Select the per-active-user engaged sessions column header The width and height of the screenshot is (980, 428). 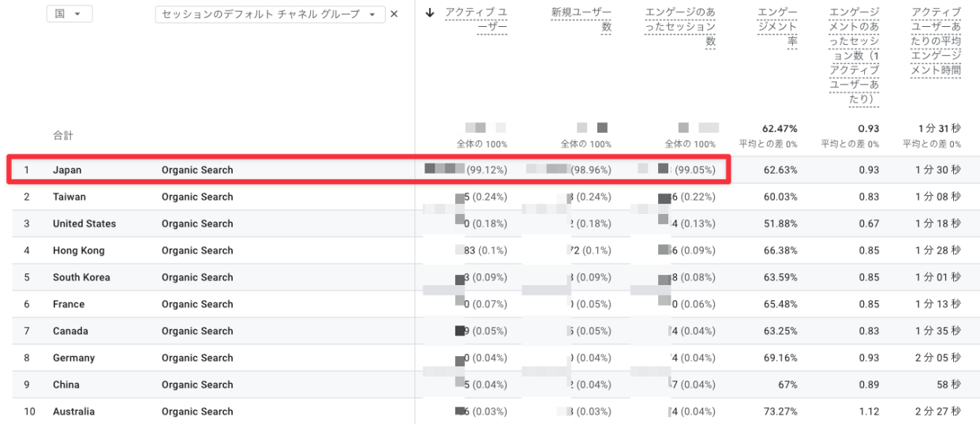click(x=854, y=55)
